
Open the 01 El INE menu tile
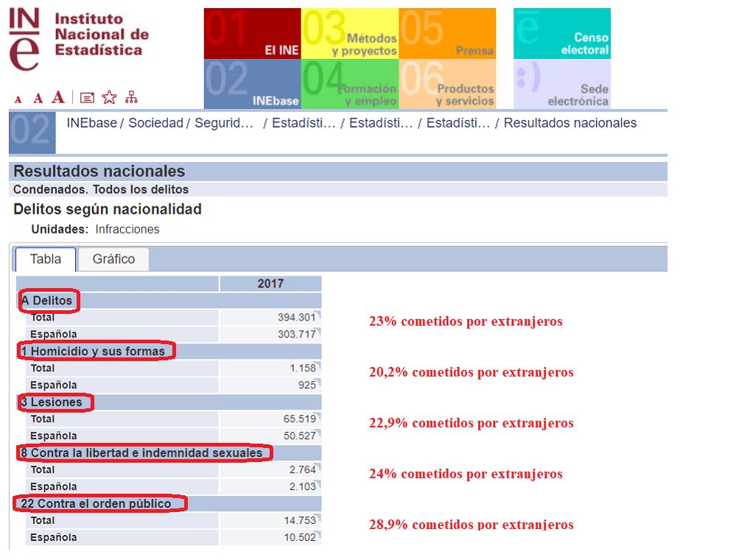click(252, 34)
